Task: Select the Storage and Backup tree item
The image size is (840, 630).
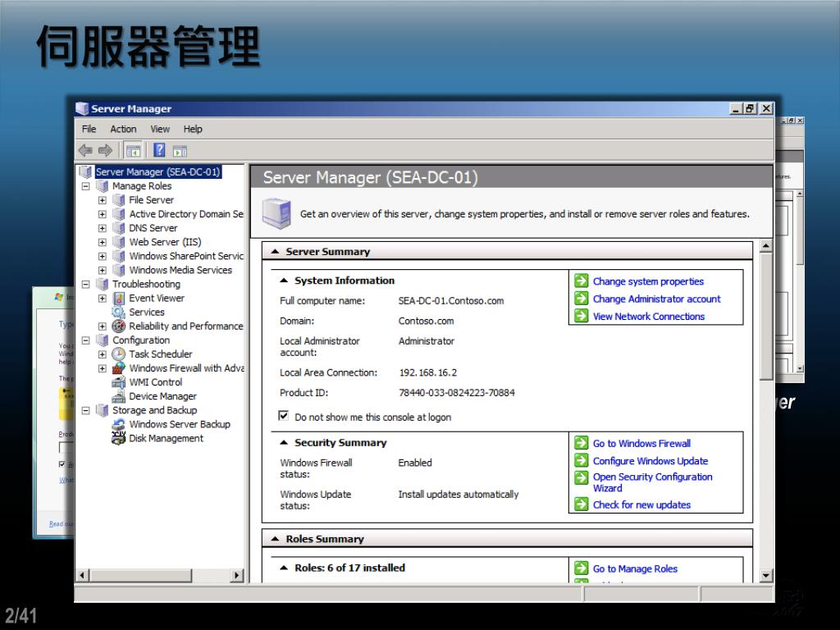Action: point(154,410)
